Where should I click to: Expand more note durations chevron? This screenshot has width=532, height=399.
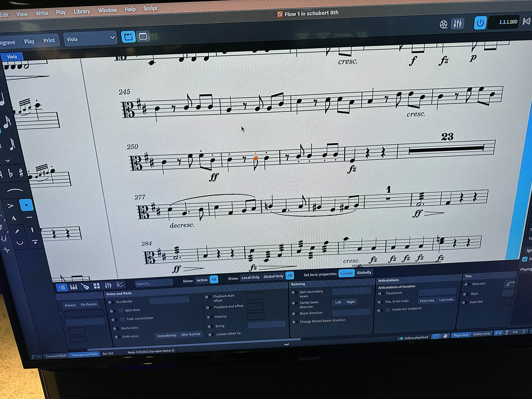(8, 161)
